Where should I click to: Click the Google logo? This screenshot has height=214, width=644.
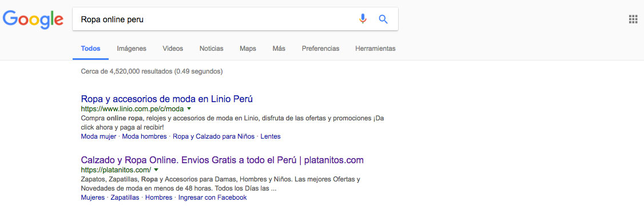pos(33,19)
